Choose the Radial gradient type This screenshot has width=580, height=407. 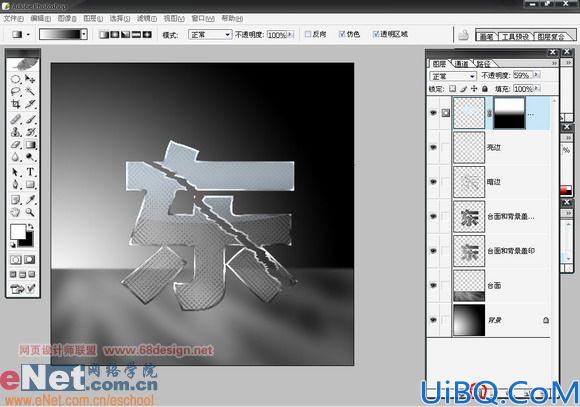[x=115, y=34]
